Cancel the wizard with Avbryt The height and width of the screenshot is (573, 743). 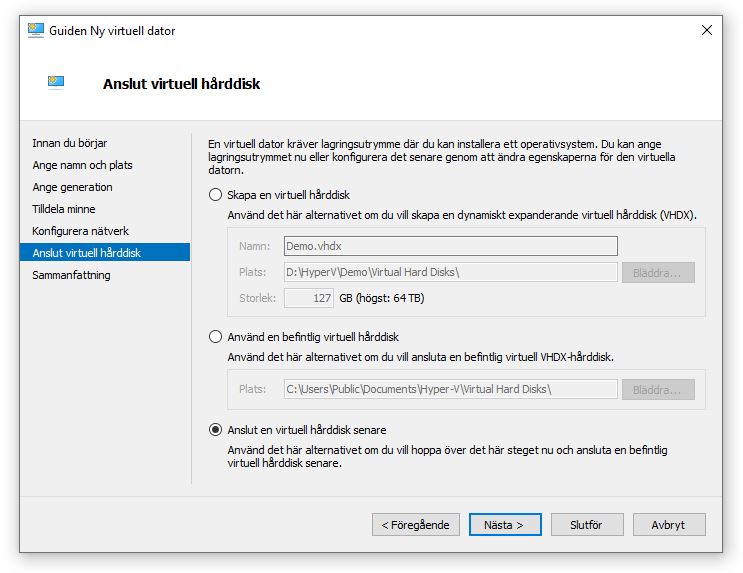669,525
